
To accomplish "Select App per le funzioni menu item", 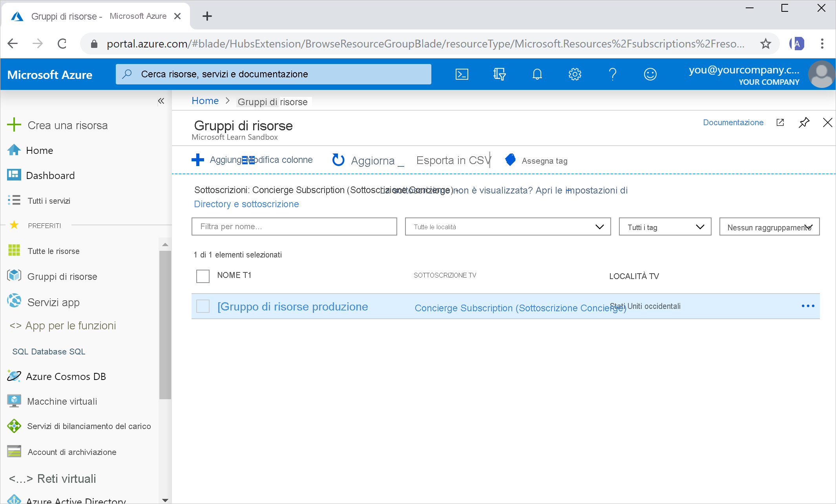I will [x=71, y=326].
